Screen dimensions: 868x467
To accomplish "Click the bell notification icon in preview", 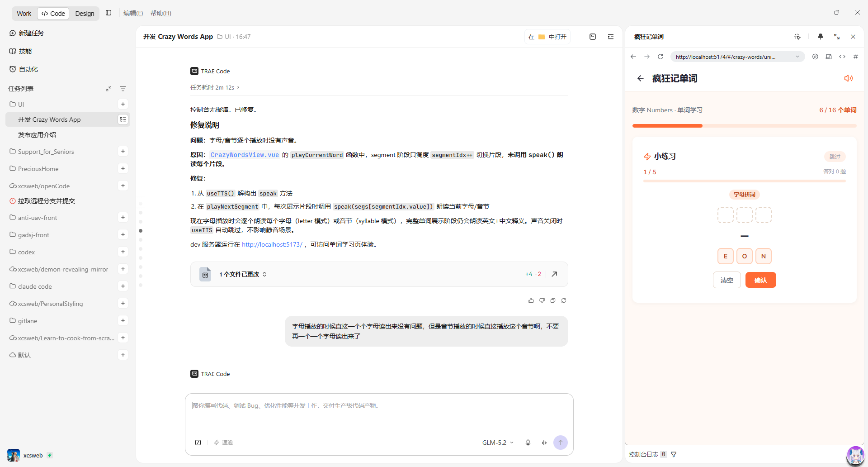I will click(x=821, y=37).
